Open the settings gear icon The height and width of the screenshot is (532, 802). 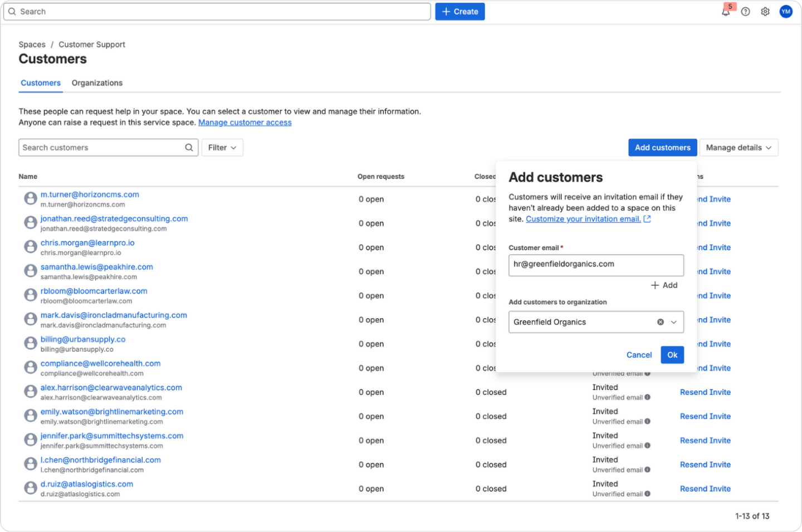tap(765, 11)
